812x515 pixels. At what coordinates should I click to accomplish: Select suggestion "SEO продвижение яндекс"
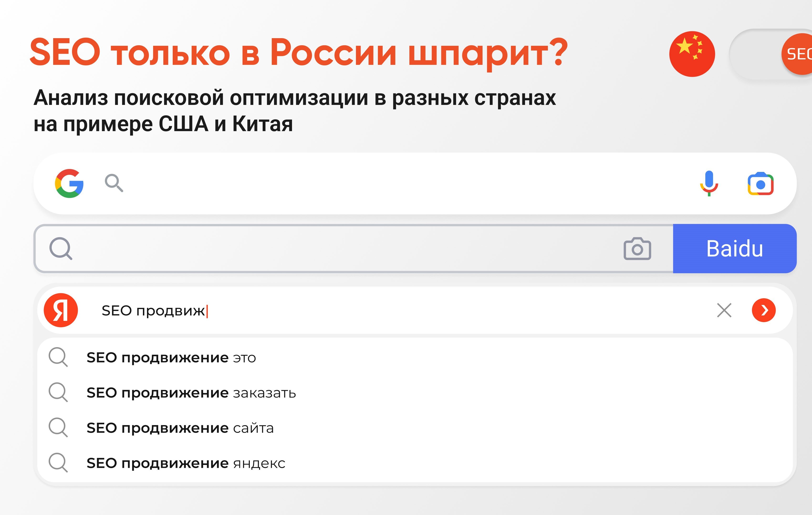pyautogui.click(x=186, y=463)
